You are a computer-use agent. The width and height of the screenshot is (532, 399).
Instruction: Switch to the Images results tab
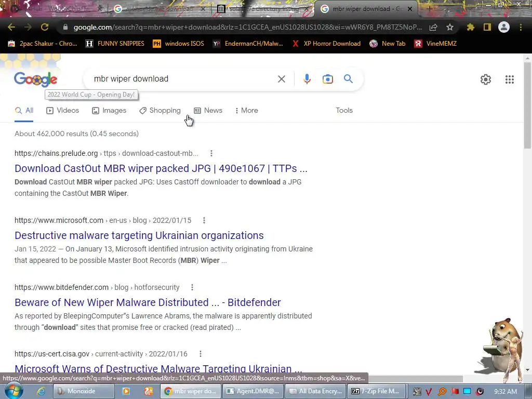(109, 110)
